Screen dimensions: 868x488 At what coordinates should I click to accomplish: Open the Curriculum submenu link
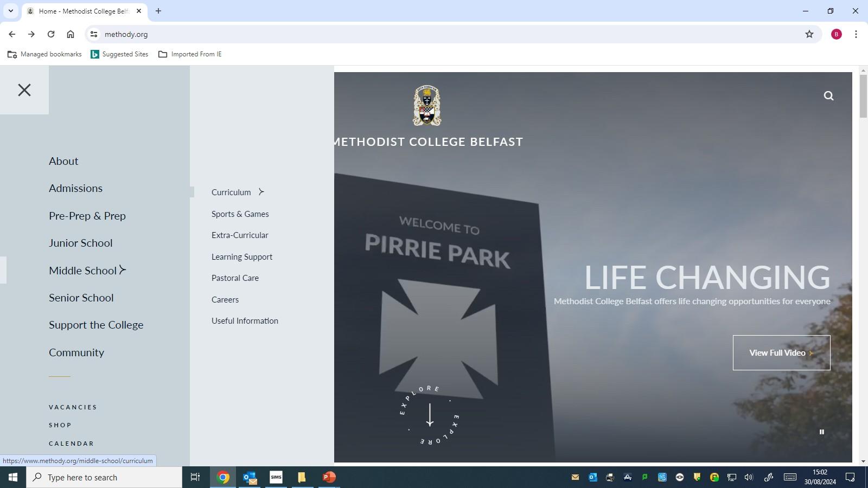[231, 192]
